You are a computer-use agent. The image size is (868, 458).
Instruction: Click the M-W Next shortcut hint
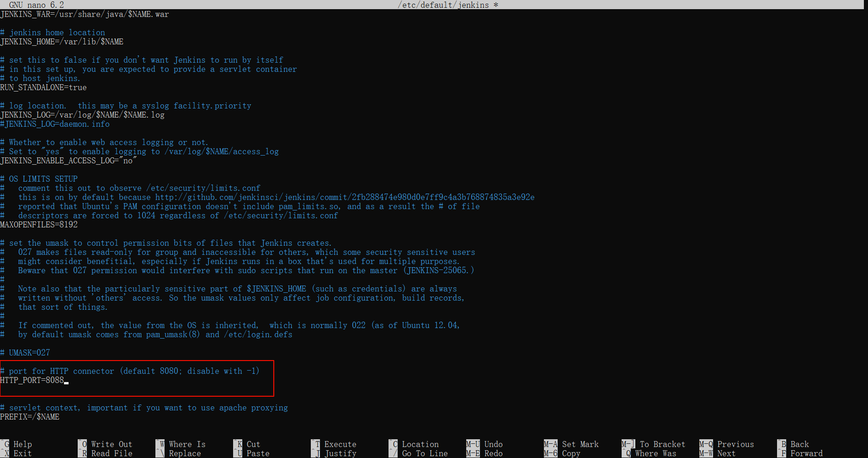[x=718, y=453]
